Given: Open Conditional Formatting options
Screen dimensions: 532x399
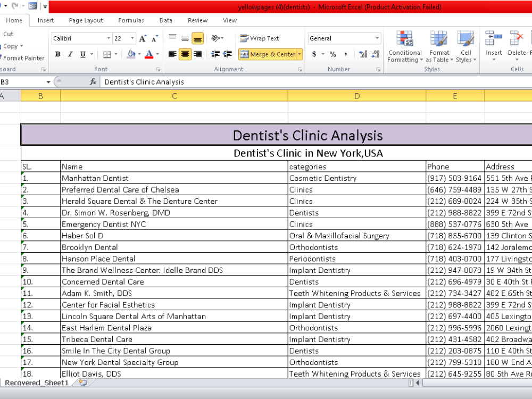Looking at the screenshot, I should pyautogui.click(x=405, y=47).
